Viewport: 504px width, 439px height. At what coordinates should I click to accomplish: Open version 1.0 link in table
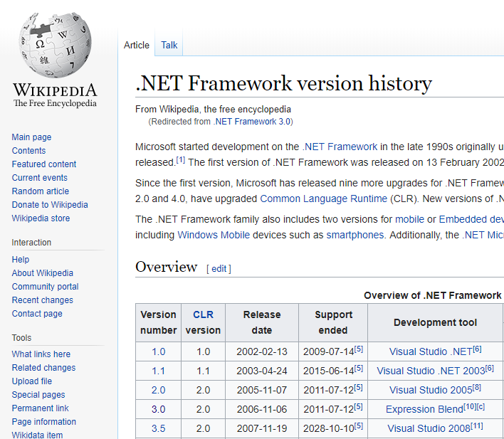coord(159,351)
